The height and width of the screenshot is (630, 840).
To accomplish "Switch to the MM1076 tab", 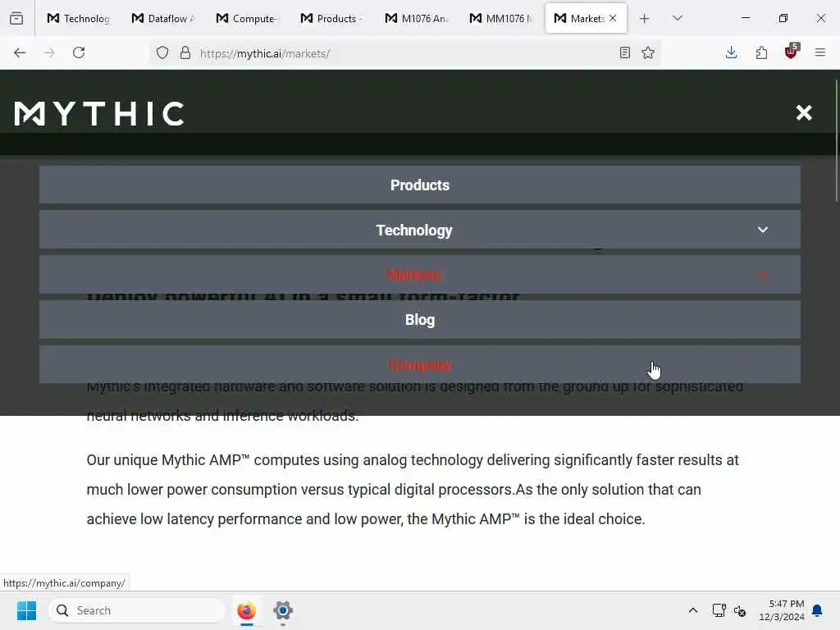I will point(501,18).
